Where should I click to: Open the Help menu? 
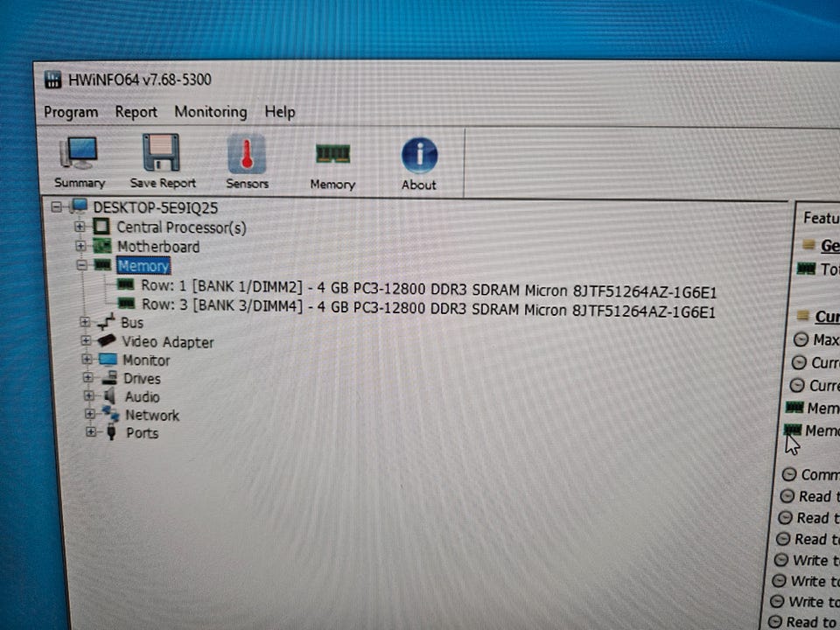point(280,112)
